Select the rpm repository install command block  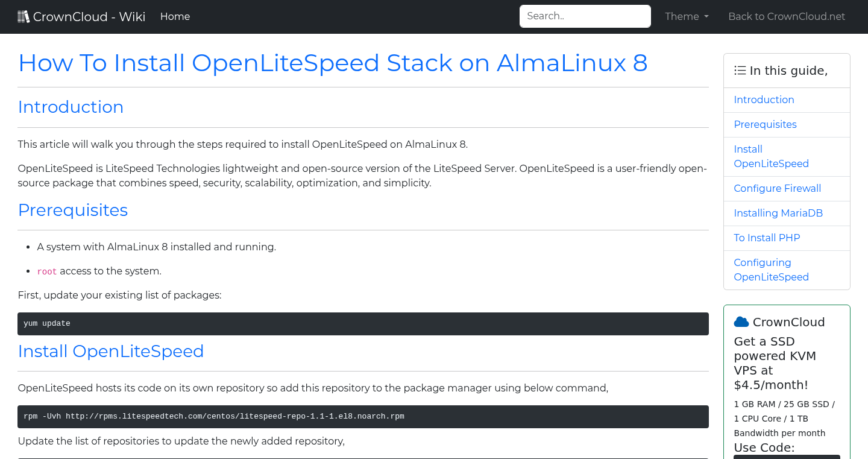pyautogui.click(x=362, y=416)
